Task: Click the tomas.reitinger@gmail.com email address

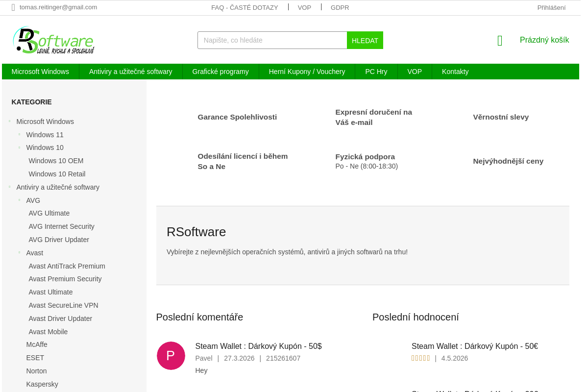Action: [58, 7]
